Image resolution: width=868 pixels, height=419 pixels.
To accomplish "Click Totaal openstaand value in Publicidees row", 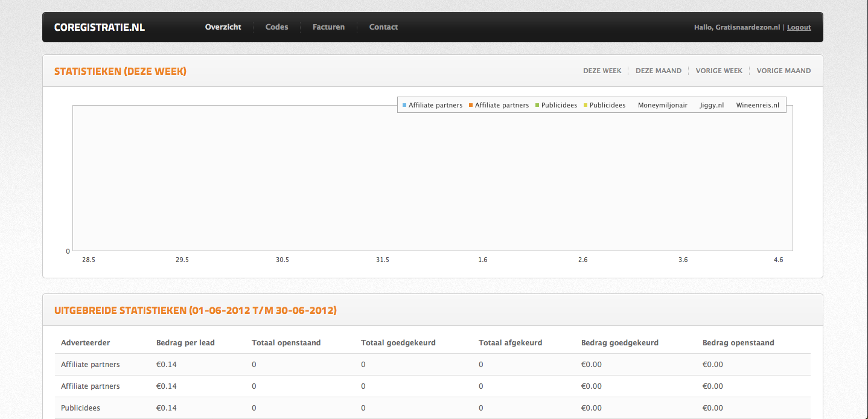I will click(254, 408).
